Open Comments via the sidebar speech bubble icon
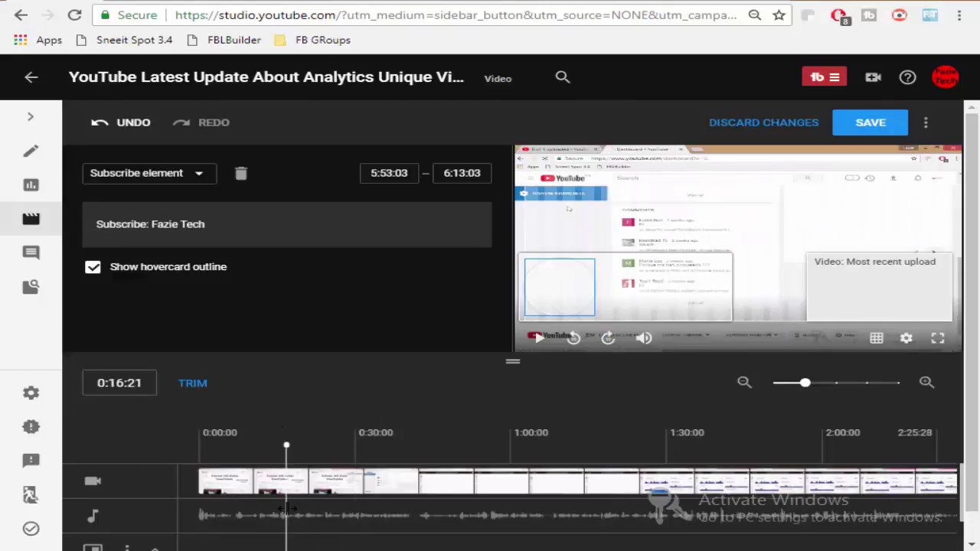The height and width of the screenshot is (551, 980). point(31,252)
